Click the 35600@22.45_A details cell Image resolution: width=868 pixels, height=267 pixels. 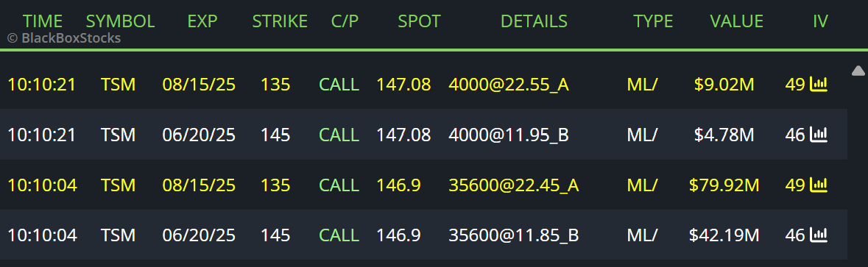pyautogui.click(x=514, y=185)
